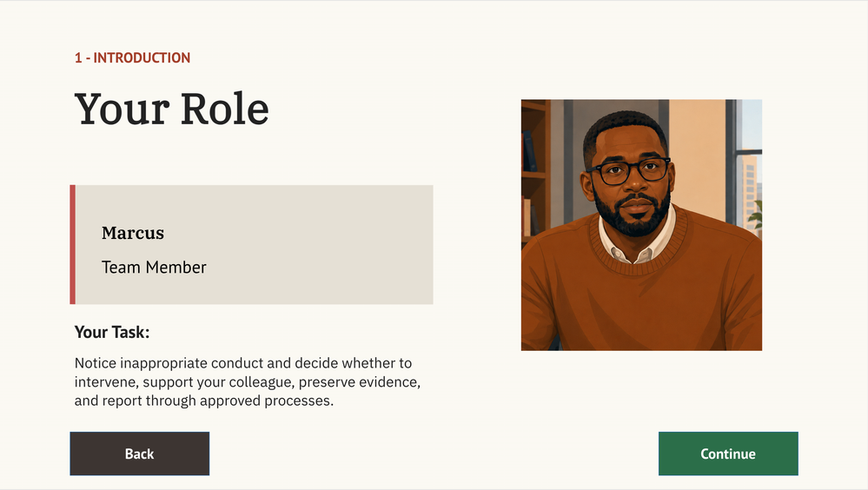Click the "Team Member" role text
The image size is (868, 490).
click(154, 268)
